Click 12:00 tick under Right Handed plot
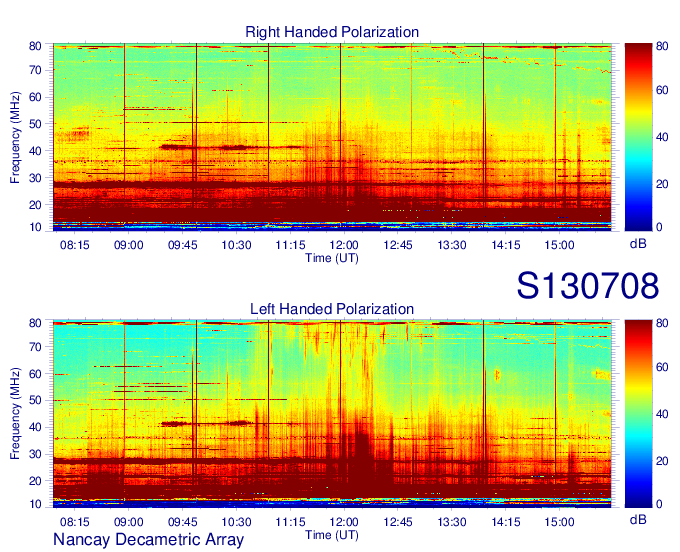Viewport: 680px width, 552px height. click(344, 245)
